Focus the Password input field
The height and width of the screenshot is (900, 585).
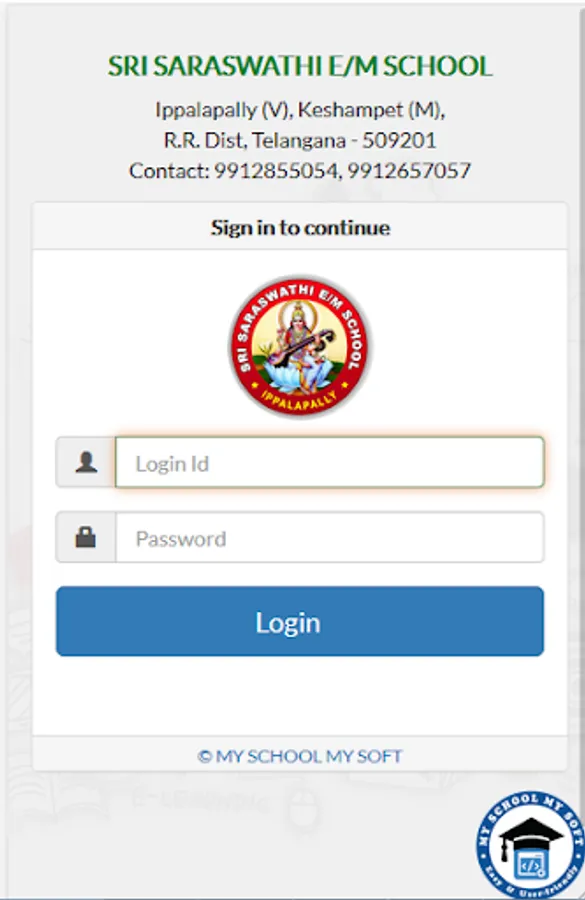point(330,537)
